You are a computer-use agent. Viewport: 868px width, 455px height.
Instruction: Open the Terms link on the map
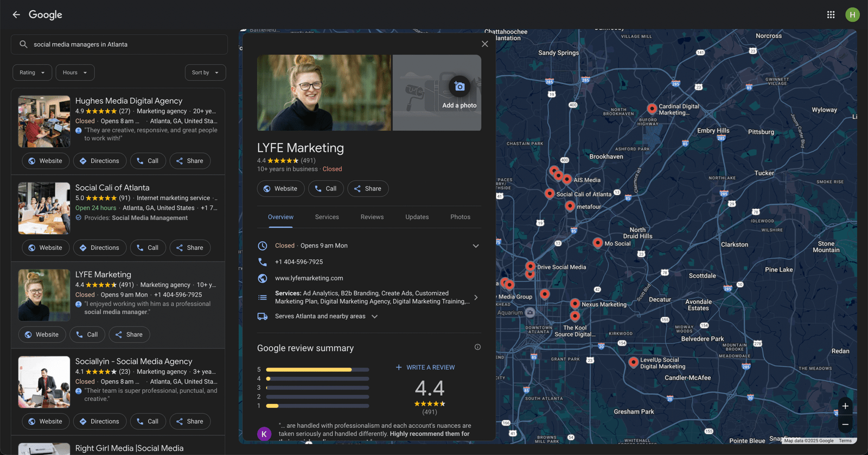[845, 441]
